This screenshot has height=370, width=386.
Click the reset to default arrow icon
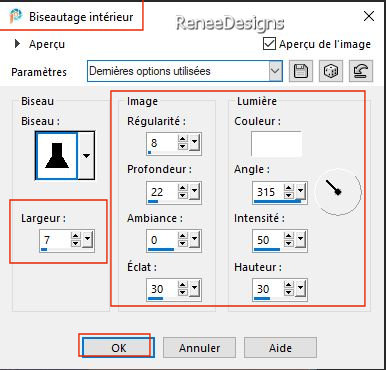(361, 71)
